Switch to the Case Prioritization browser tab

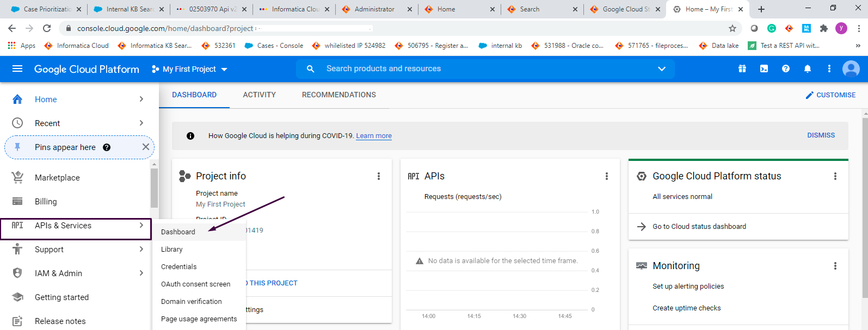pyautogui.click(x=47, y=9)
